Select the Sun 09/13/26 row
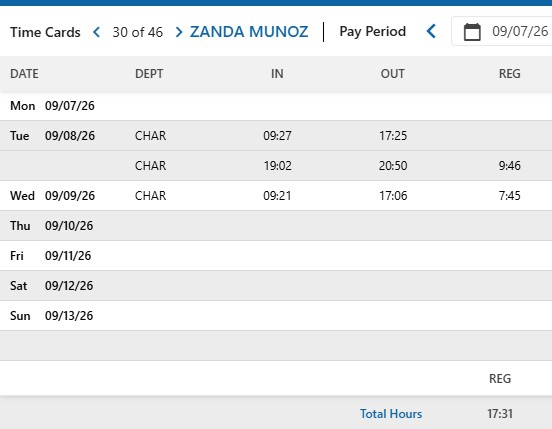This screenshot has height=429, width=552. pyautogui.click(x=276, y=316)
